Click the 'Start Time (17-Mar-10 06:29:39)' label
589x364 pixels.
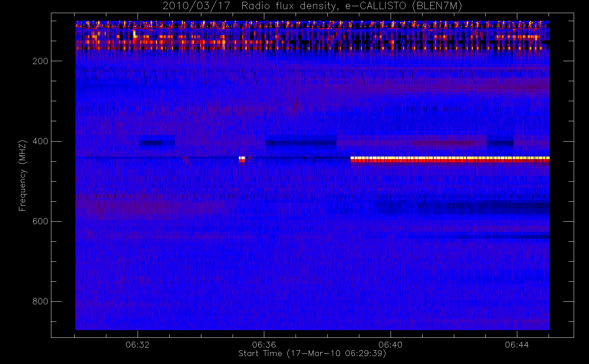point(312,353)
